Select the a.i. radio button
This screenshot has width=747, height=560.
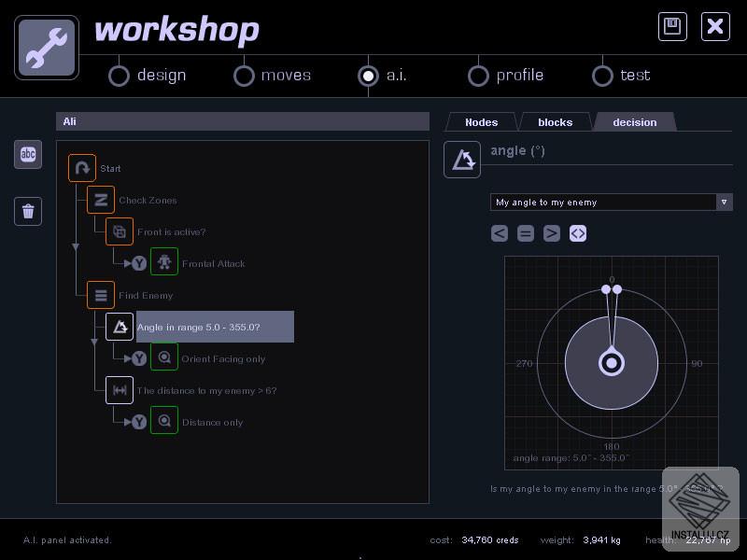(368, 76)
